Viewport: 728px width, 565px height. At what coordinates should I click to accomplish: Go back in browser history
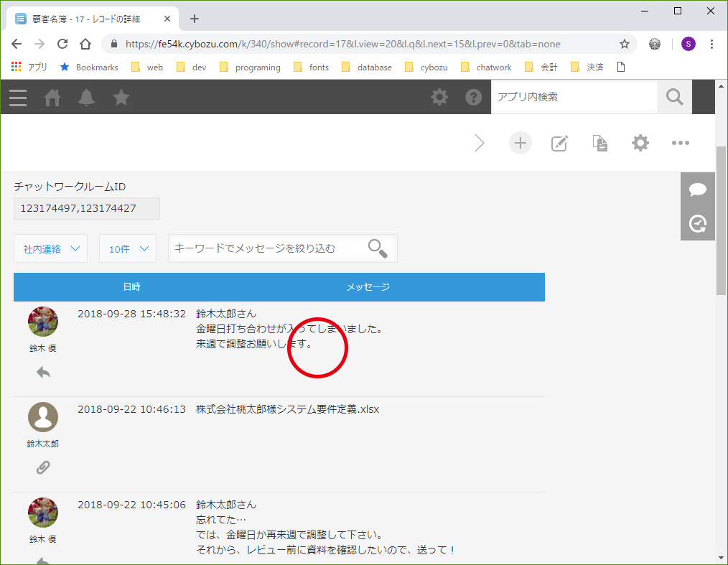[17, 44]
